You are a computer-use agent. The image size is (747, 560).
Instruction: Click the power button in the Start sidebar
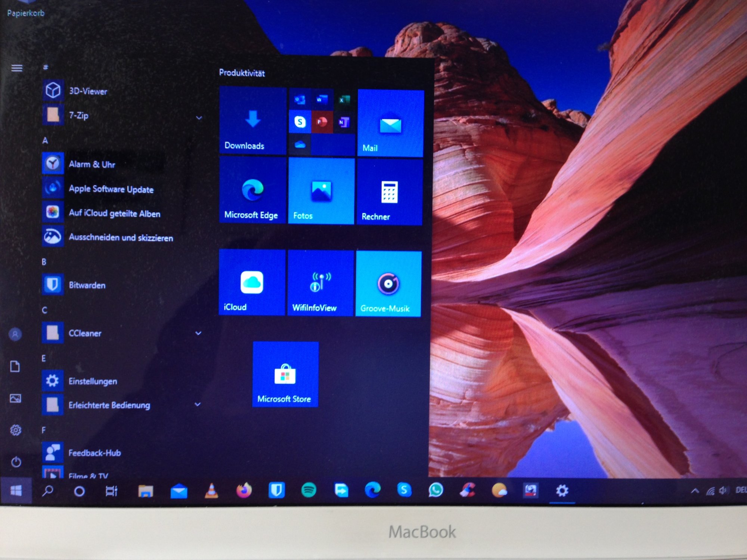point(16,462)
